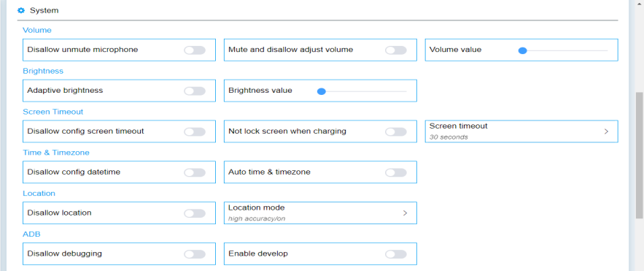The height and width of the screenshot is (271, 644).
Task: Enable Disallow debugging switch
Action: (x=195, y=254)
